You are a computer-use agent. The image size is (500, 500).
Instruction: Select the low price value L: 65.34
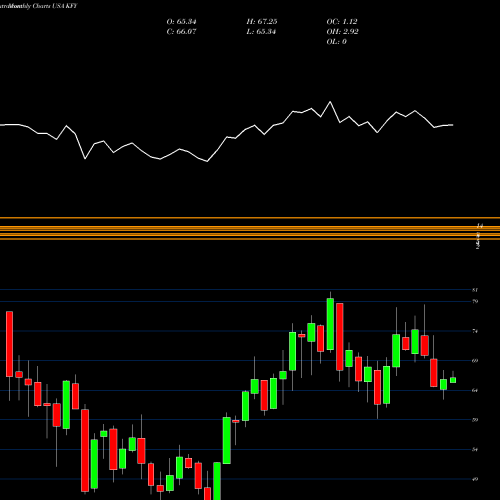(261, 32)
